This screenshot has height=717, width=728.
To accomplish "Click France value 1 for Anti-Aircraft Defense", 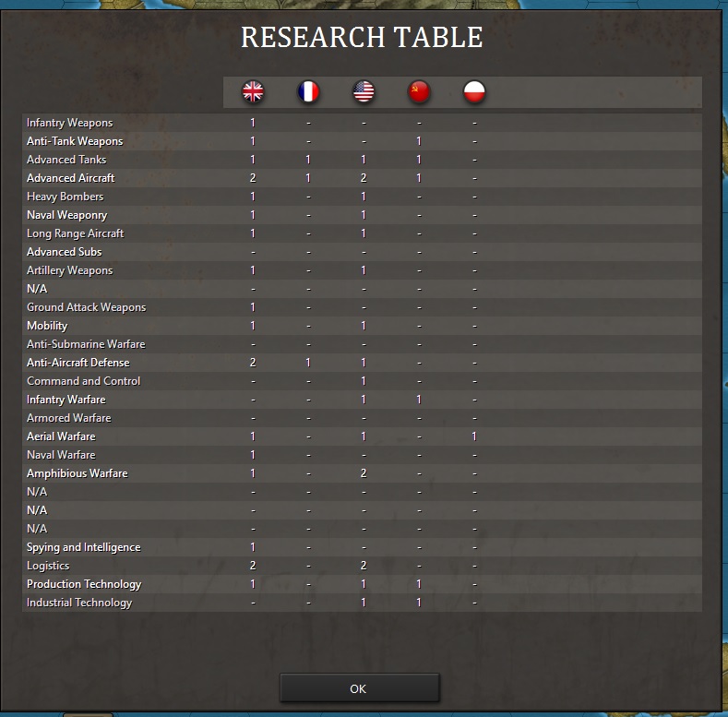I will pos(308,363).
